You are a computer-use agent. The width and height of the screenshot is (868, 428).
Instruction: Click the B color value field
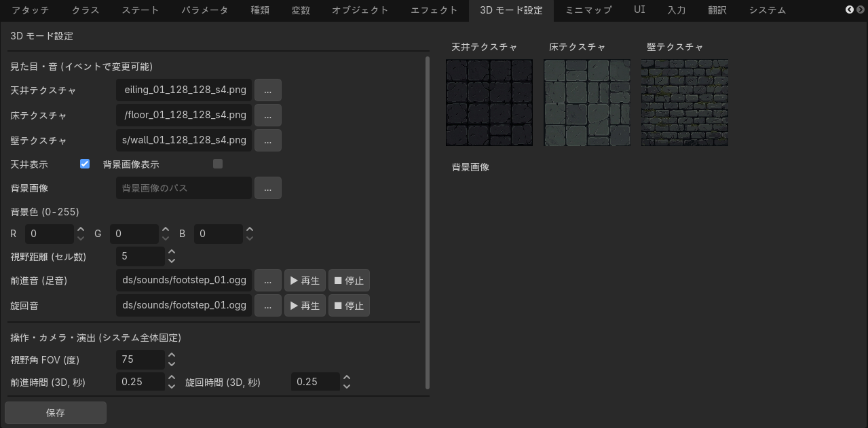tap(219, 234)
